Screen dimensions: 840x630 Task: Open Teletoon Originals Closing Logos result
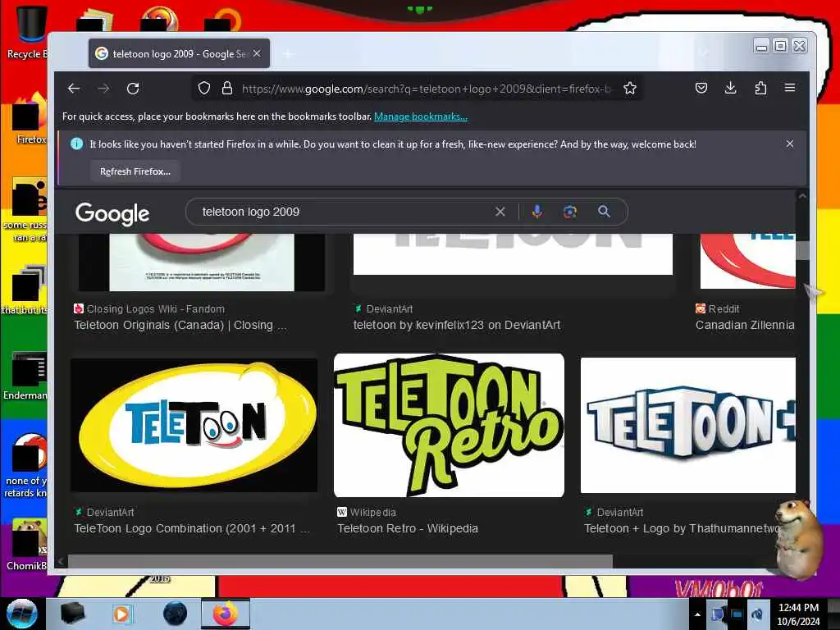pyautogui.click(x=180, y=325)
